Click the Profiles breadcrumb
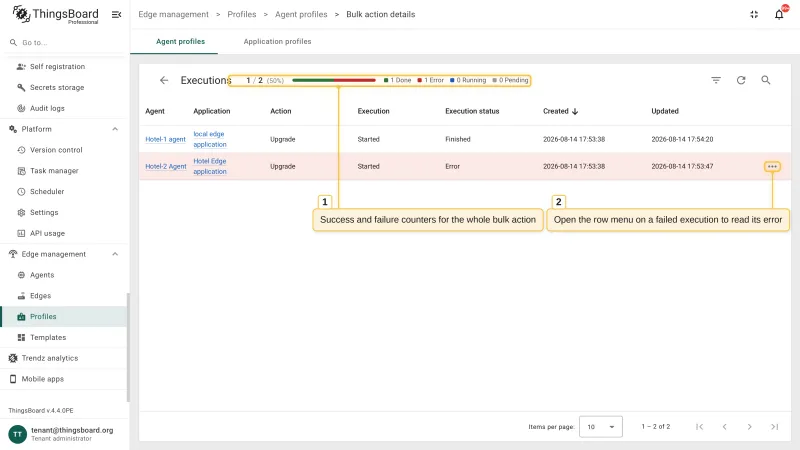 point(242,14)
